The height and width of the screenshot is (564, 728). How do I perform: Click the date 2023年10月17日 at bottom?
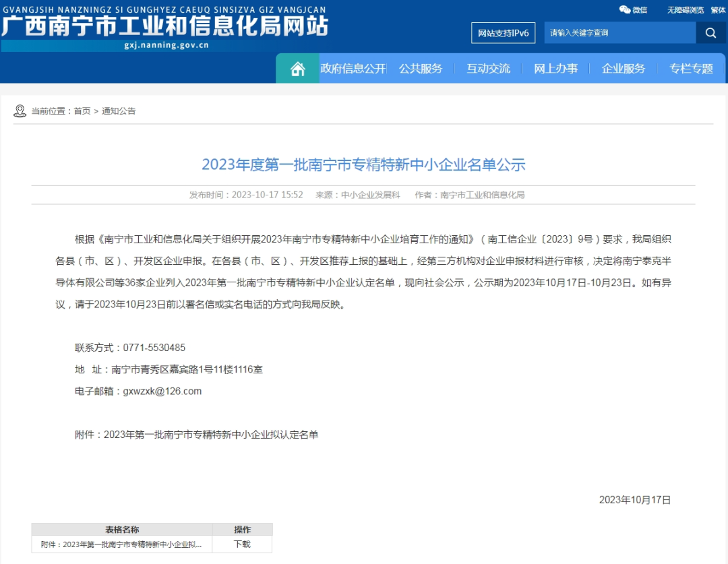[x=635, y=500]
